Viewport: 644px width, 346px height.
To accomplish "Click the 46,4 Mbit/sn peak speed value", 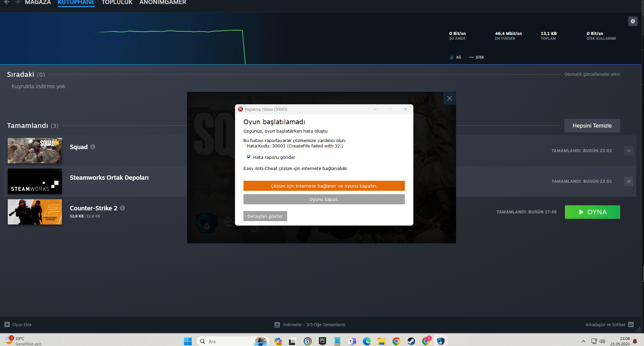I will pyautogui.click(x=508, y=33).
